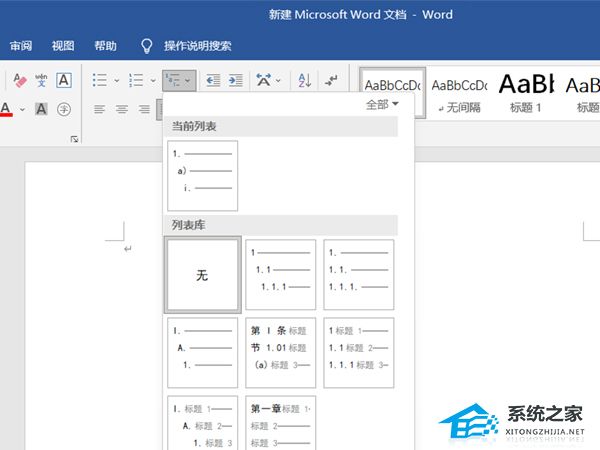Click the Enclose Characters circled icon
Viewport: 600px width, 450px height.
click(x=64, y=109)
